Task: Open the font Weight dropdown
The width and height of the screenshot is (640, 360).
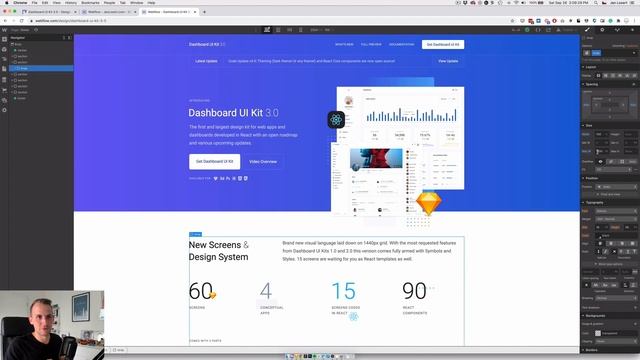Action: [616, 219]
